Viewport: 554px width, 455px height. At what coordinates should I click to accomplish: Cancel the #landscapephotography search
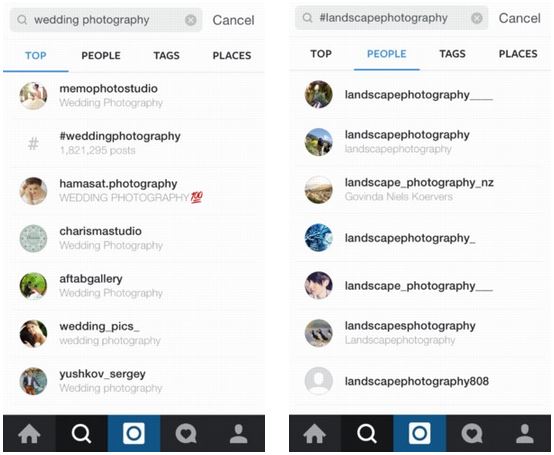point(519,18)
